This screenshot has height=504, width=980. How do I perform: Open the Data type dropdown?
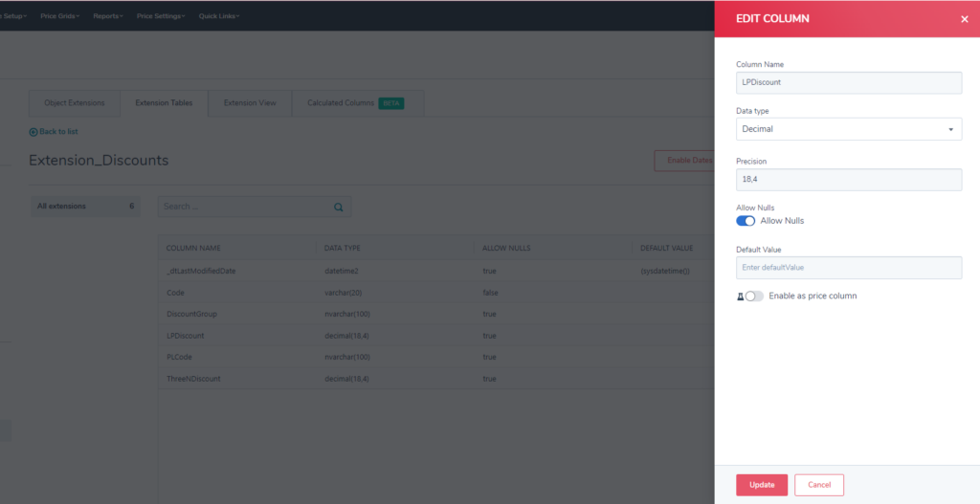(848, 129)
